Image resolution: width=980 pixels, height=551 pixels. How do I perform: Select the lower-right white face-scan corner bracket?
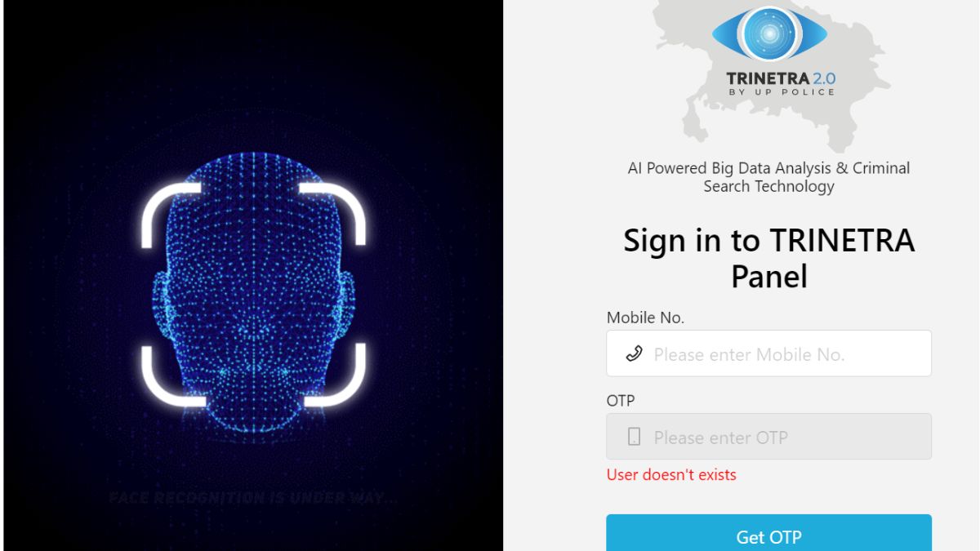tap(333, 375)
